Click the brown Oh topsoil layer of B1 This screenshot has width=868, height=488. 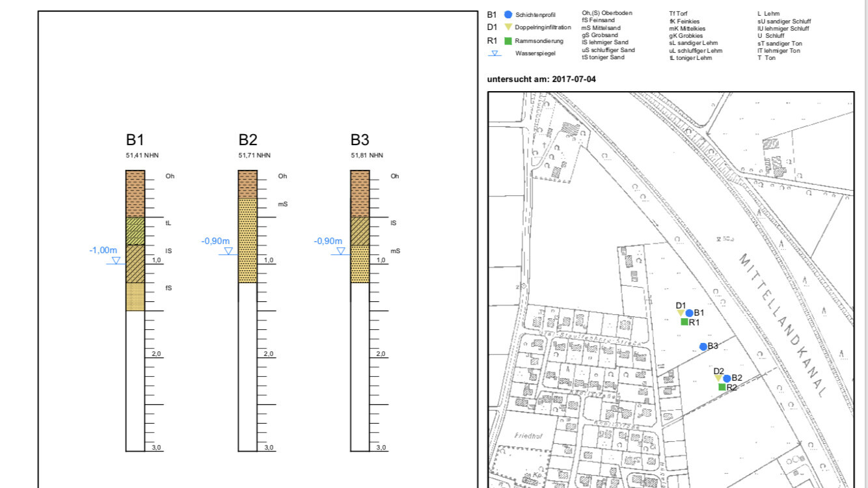(135, 193)
